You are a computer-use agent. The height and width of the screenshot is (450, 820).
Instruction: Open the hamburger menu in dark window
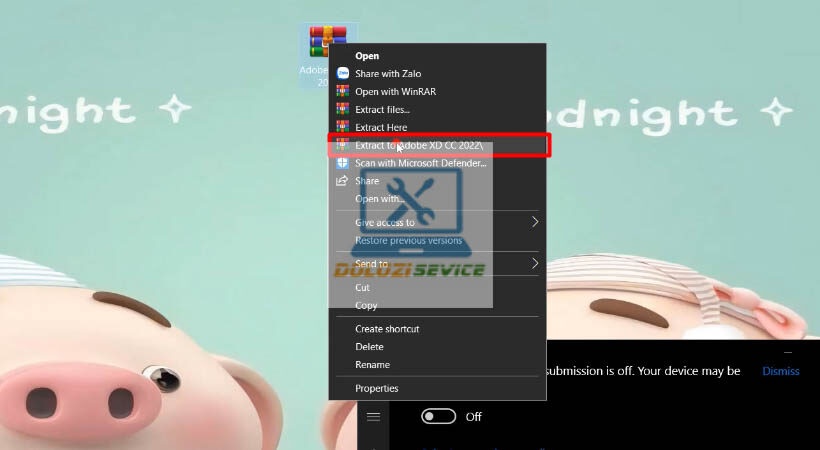pos(373,417)
